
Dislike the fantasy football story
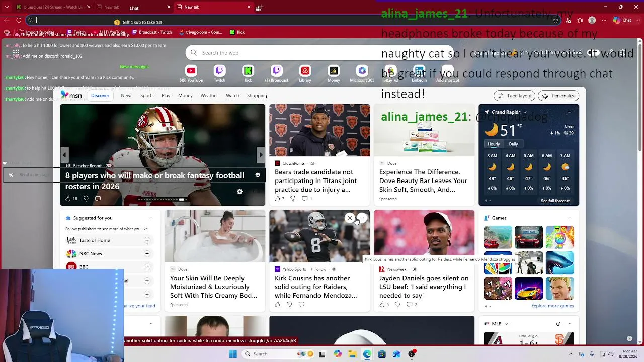86,199
